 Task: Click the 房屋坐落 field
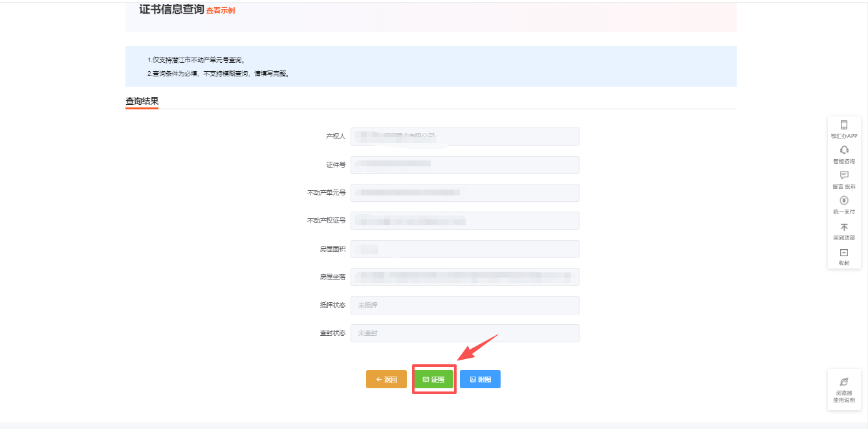point(464,277)
